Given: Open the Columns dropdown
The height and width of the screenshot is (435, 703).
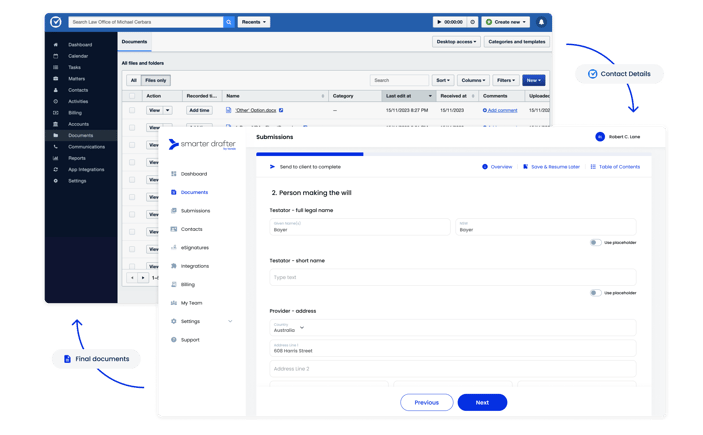Looking at the screenshot, I should pos(473,80).
